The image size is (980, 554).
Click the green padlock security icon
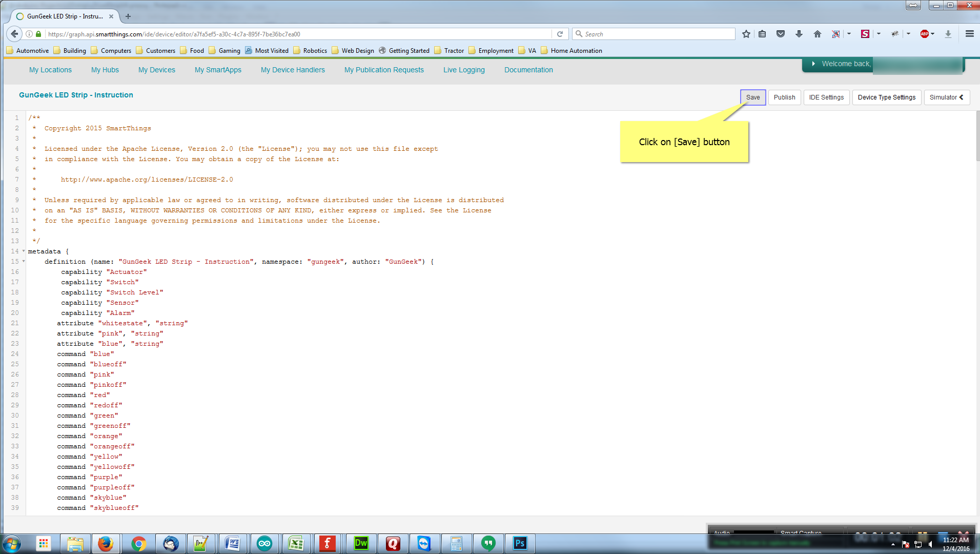point(38,34)
